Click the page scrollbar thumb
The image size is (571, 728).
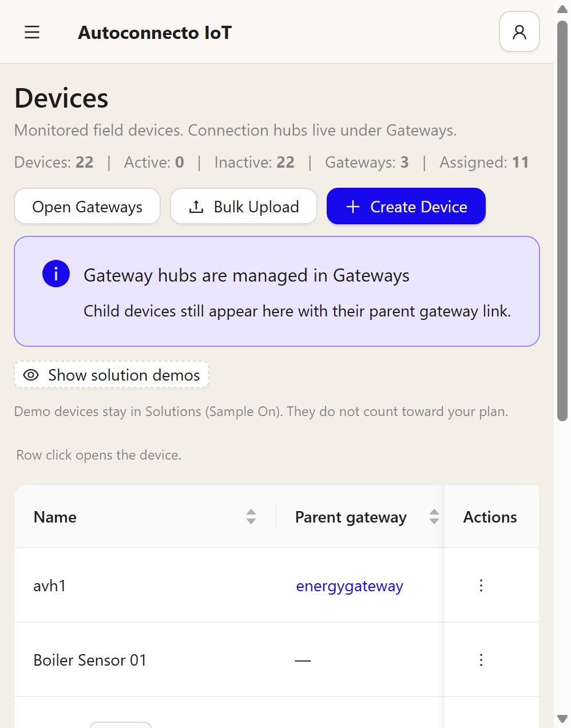point(562,220)
